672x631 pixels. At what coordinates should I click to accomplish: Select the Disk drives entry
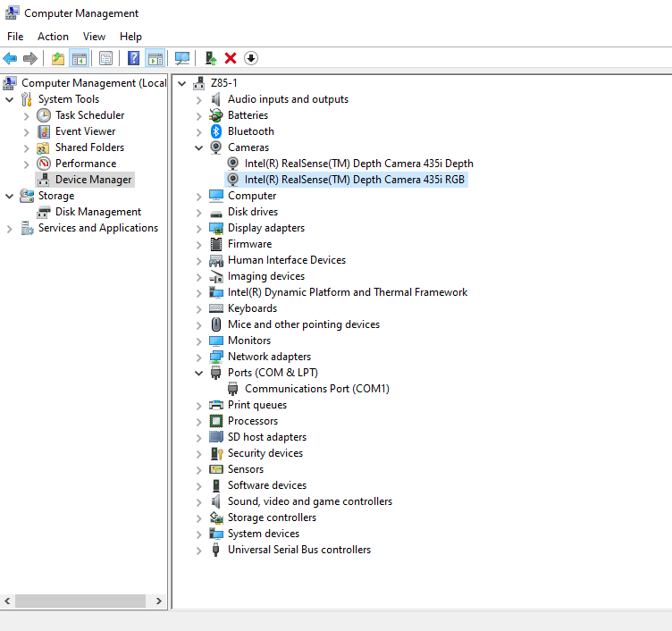coord(253,212)
